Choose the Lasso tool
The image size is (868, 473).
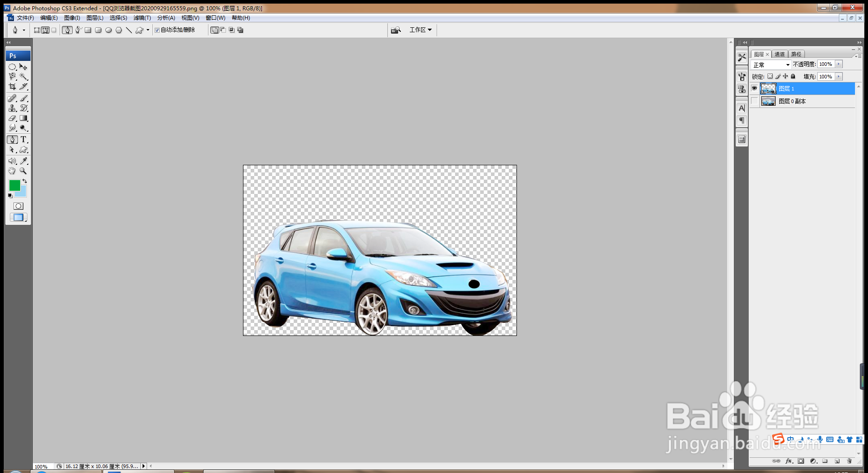click(12, 77)
